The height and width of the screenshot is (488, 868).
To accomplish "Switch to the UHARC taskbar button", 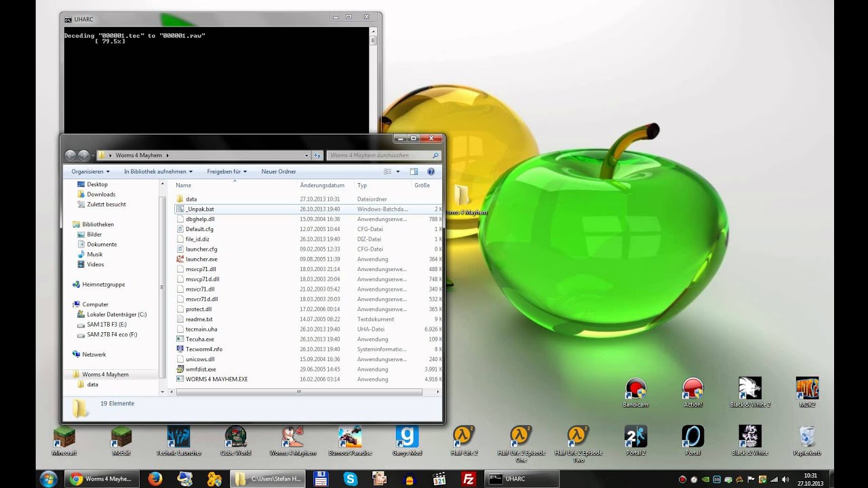I will [x=522, y=479].
